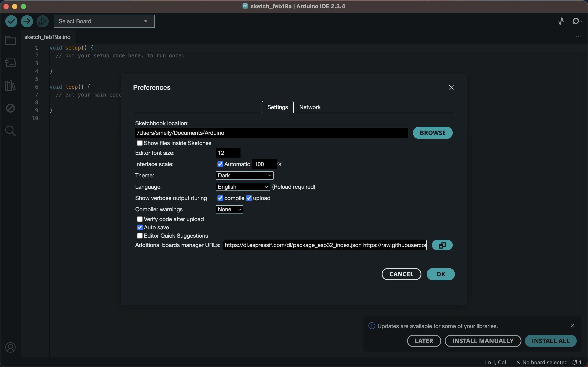The image size is (588, 367).
Task: Click the Verify sketch checkmark icon
Action: coord(11,21)
